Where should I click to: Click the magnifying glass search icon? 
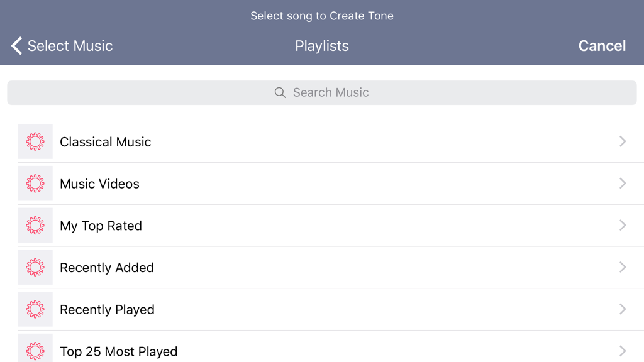(x=280, y=92)
